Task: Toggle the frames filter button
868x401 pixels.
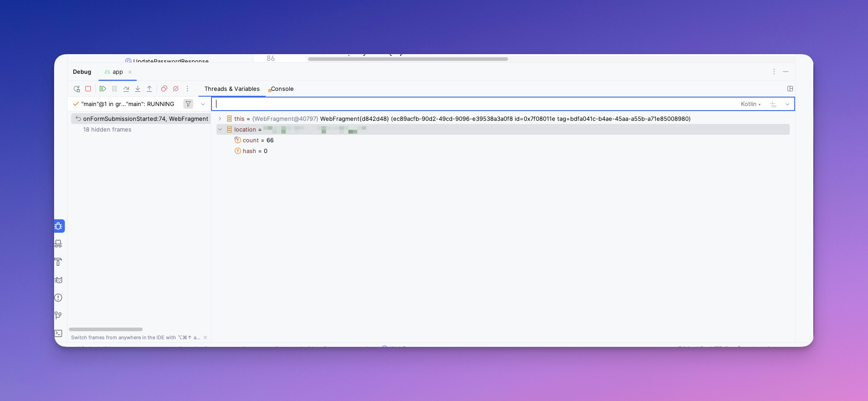Action: click(x=188, y=104)
